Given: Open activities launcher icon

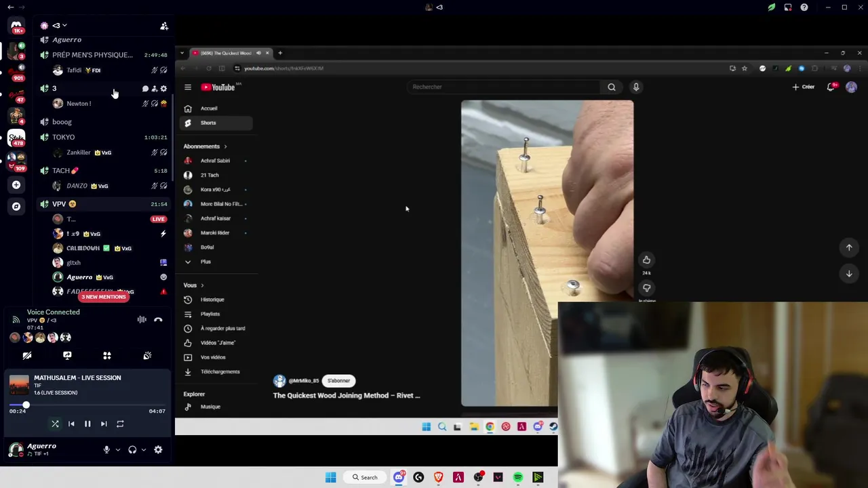Looking at the screenshot, I should 107,356.
